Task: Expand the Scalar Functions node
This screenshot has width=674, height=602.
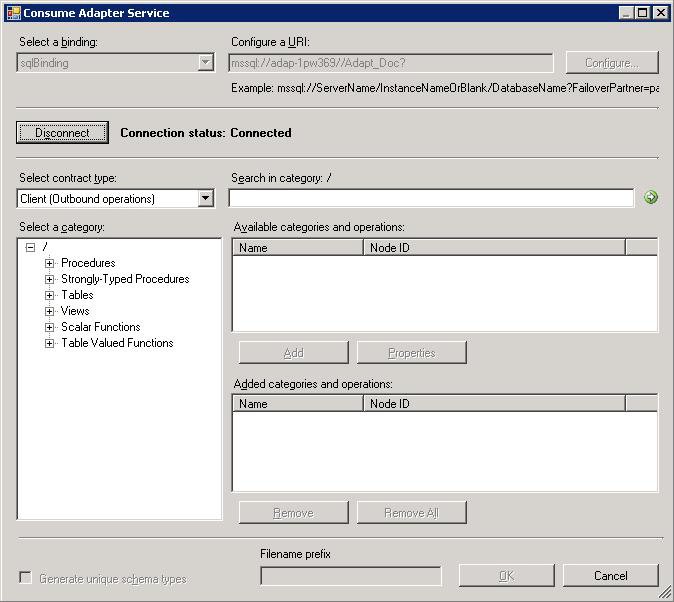Action: coord(49,327)
